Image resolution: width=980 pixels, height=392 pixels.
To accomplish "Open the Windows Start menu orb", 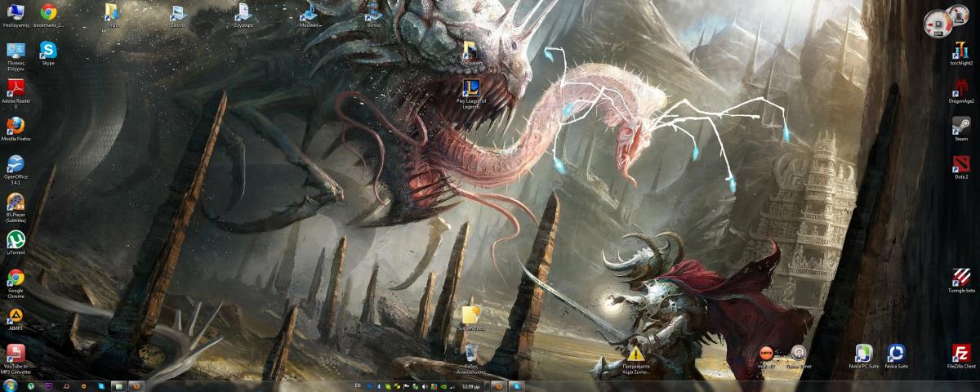I will [10, 385].
